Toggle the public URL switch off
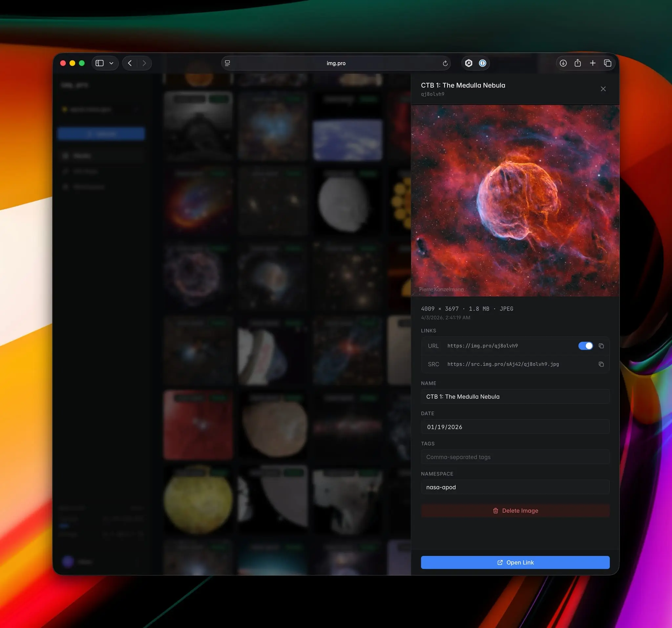The height and width of the screenshot is (628, 672). [585, 346]
